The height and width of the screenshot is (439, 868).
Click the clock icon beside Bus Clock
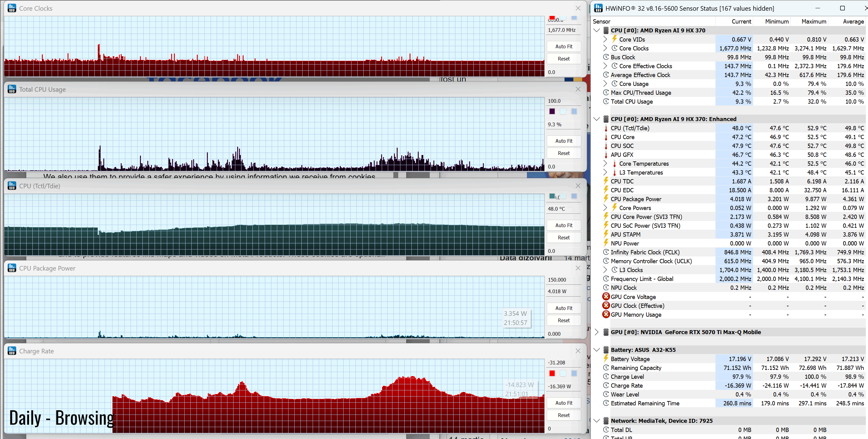point(606,57)
